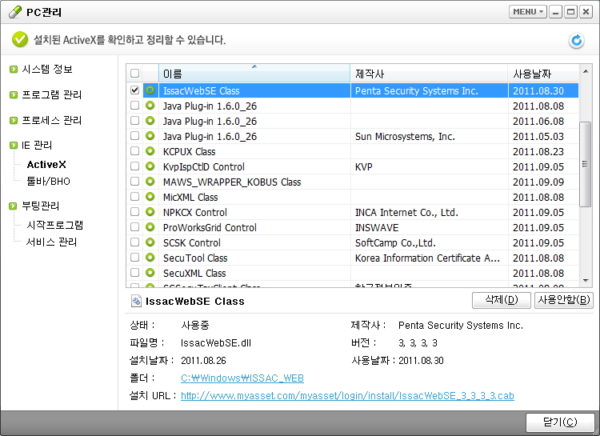Click the refresh icon at top right

point(576,41)
